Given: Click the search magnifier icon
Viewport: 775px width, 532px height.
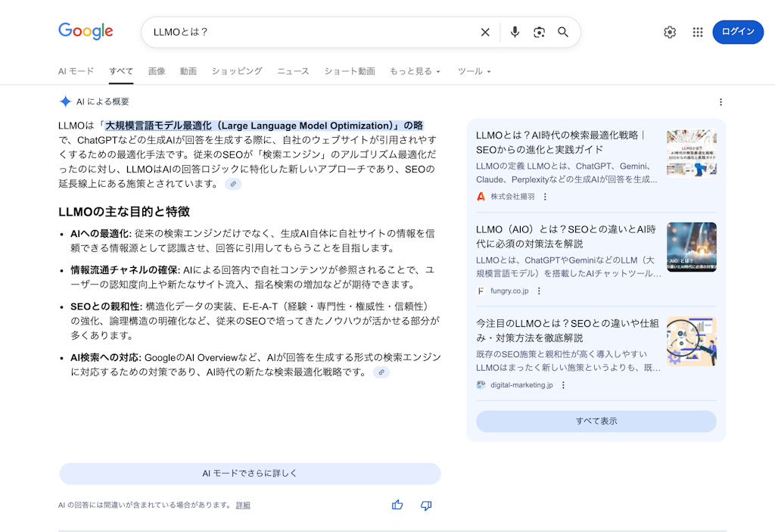Looking at the screenshot, I should [563, 33].
